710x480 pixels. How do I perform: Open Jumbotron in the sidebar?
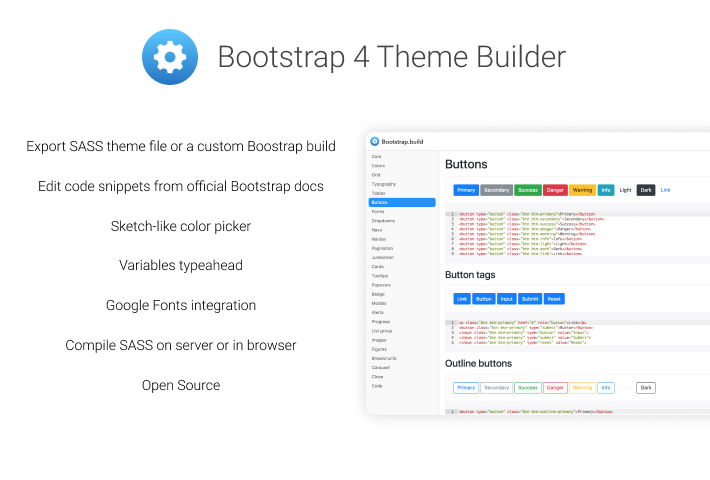(x=383, y=257)
